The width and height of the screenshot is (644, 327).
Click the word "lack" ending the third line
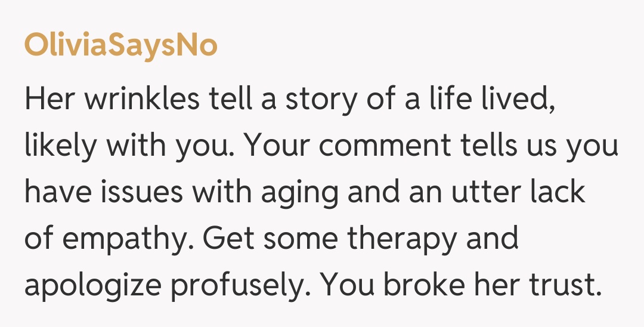558,193
